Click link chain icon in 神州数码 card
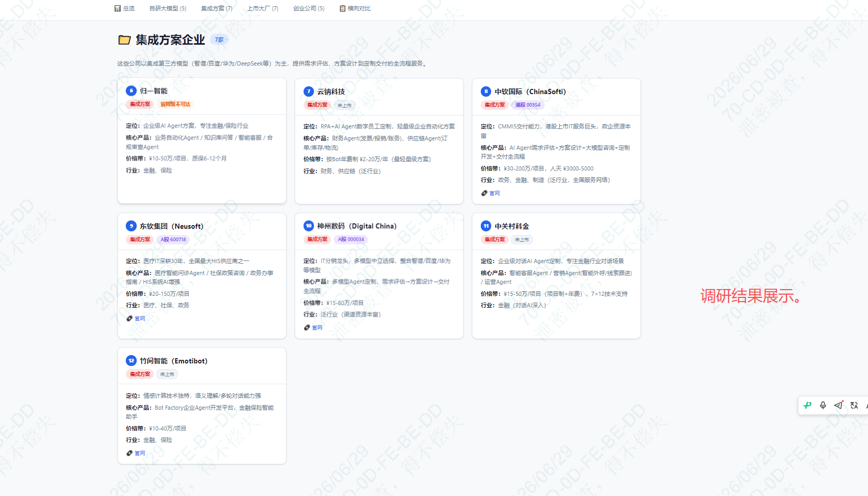This screenshot has width=868, height=496. [307, 328]
